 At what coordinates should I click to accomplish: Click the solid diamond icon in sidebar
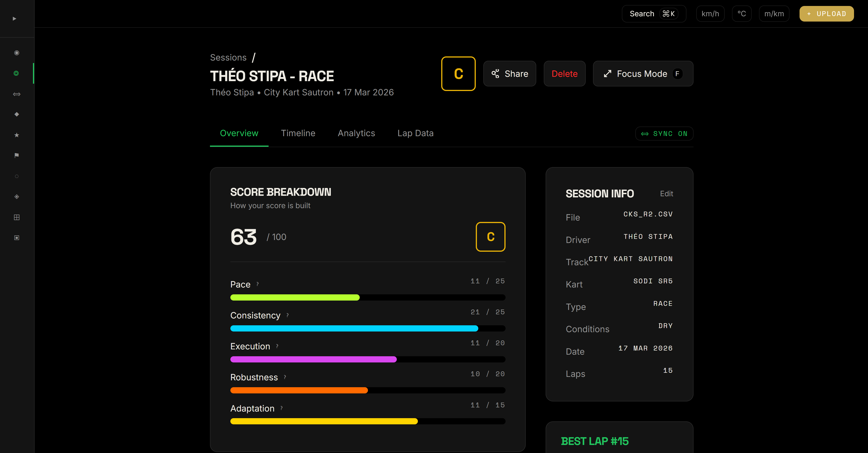tap(16, 114)
